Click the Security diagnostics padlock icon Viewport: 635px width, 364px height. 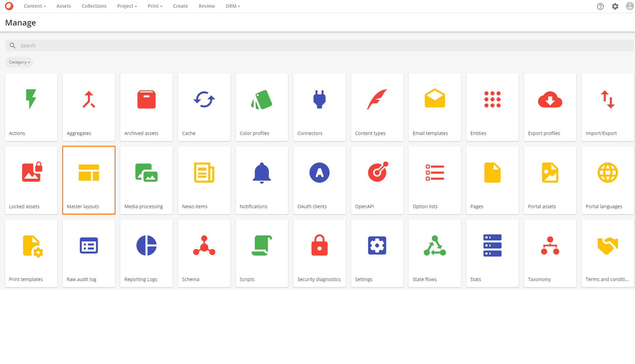coord(319,245)
